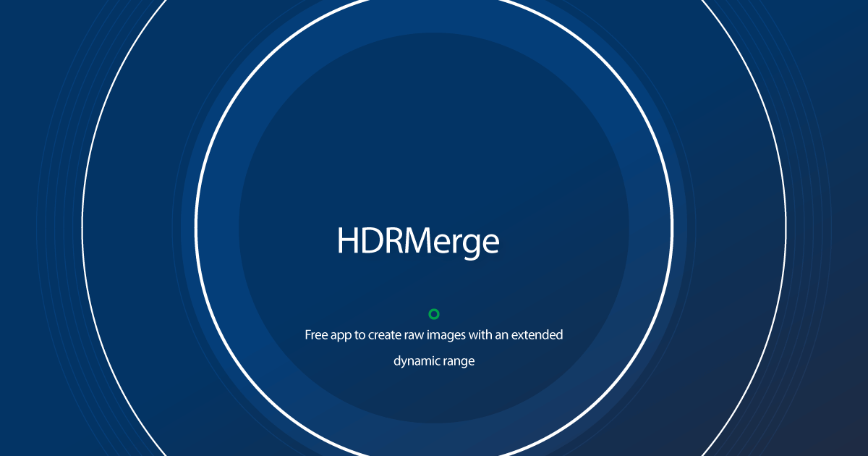
Task: Toggle the circular emblem below the title
Action: (434, 313)
